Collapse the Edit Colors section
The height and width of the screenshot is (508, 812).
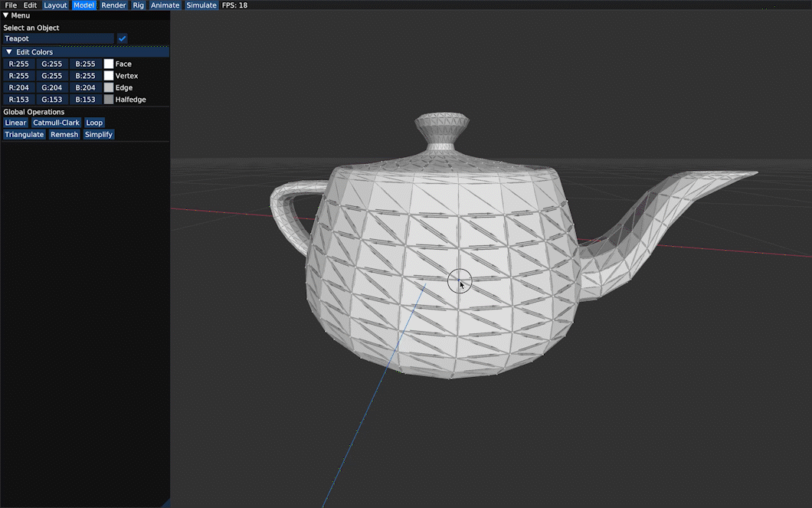(x=8, y=52)
